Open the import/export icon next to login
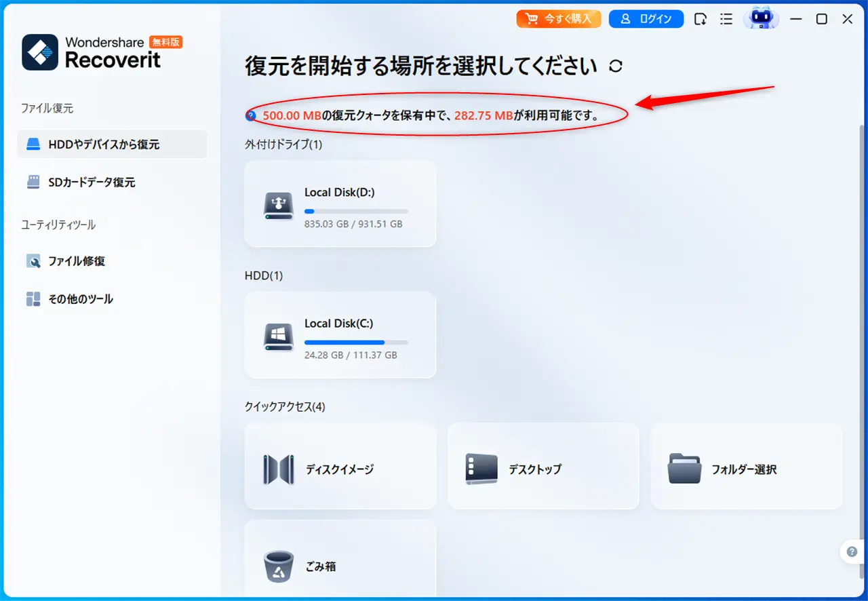868x601 pixels. coord(701,19)
